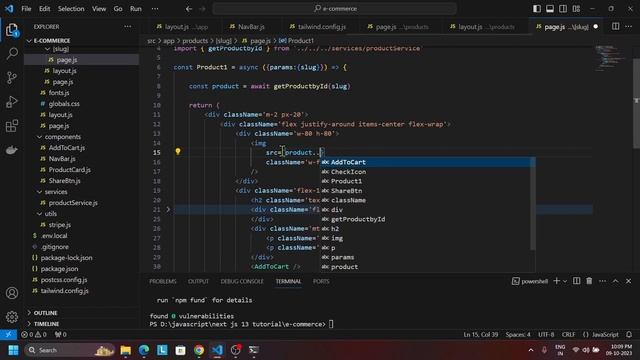This screenshot has width=640, height=360.
Task: Open the Extensions view
Action: coord(12,126)
